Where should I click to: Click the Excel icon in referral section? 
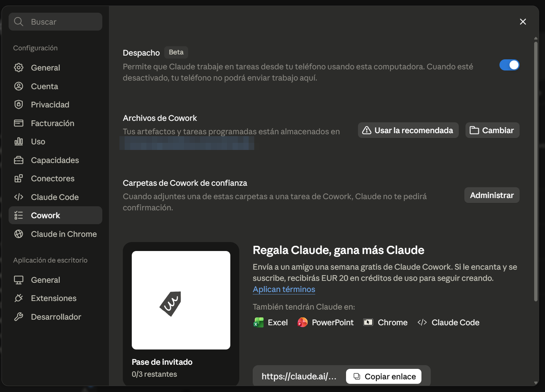tap(259, 322)
